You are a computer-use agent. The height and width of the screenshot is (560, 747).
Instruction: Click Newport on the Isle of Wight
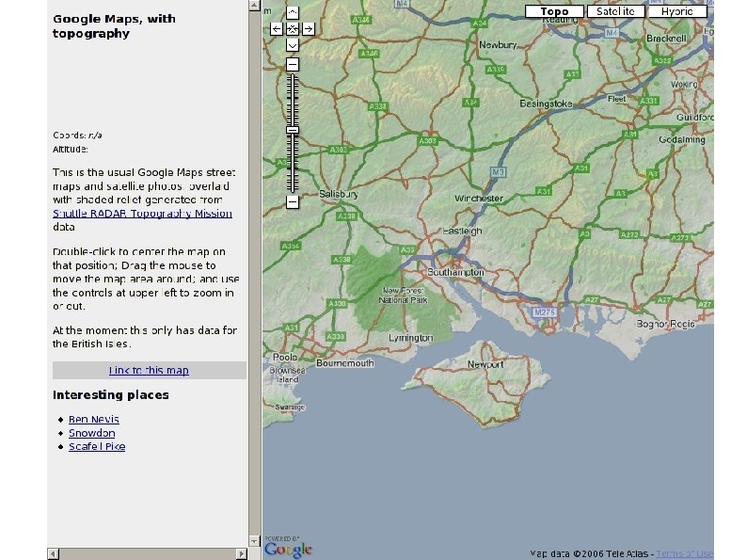coord(485,364)
